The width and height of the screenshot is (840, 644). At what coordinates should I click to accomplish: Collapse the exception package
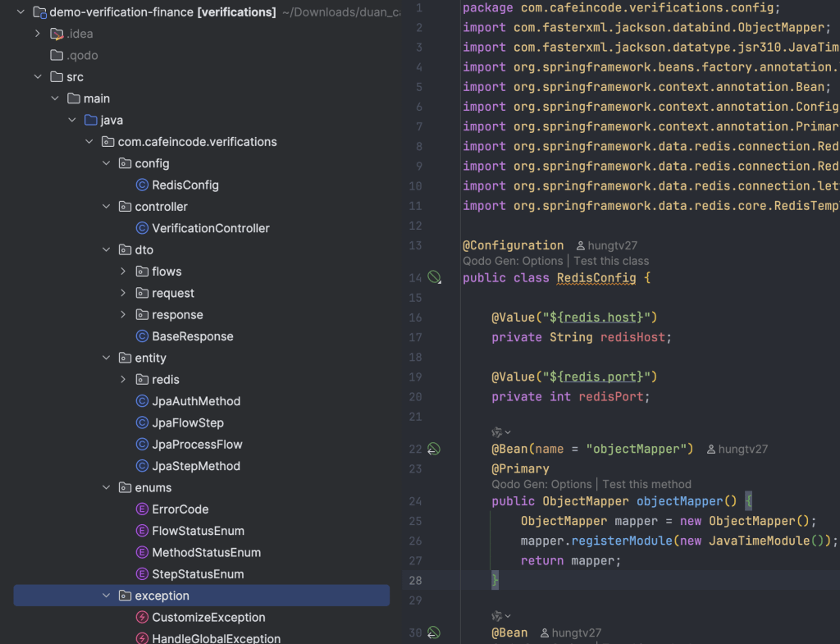tap(106, 596)
